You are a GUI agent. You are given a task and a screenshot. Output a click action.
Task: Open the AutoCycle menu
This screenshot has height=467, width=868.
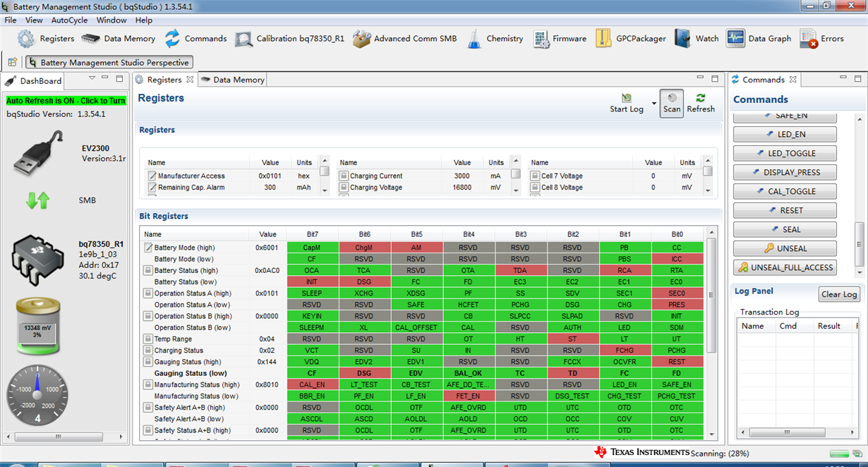[70, 20]
